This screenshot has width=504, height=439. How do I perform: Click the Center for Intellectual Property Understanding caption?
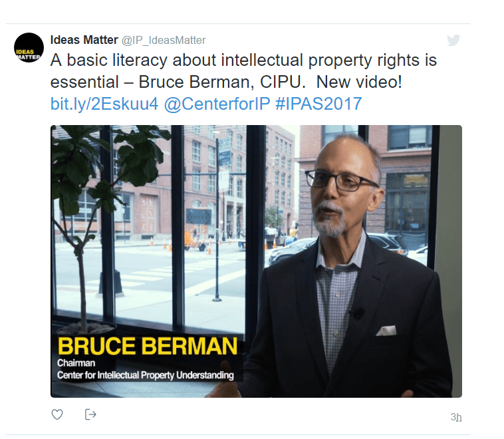(146, 375)
